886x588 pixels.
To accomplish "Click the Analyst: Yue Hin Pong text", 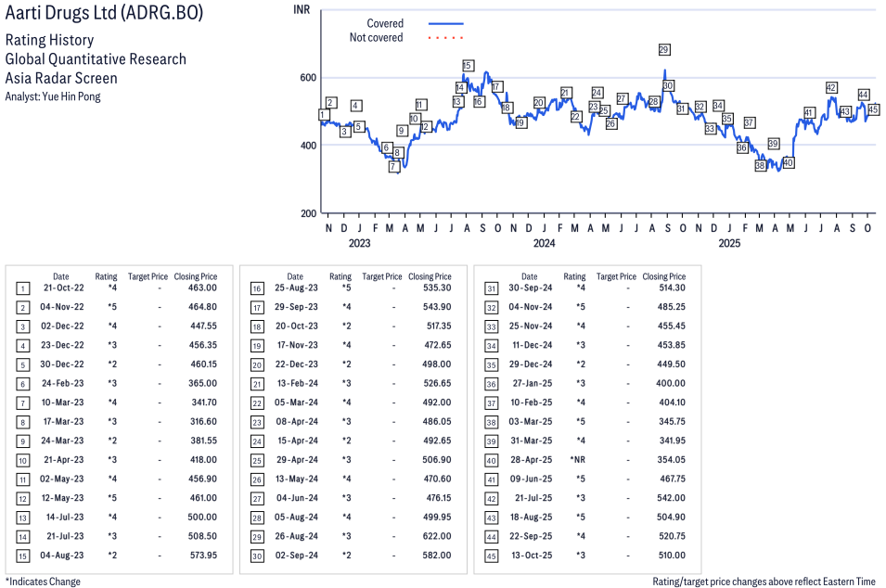I will click(x=53, y=96).
